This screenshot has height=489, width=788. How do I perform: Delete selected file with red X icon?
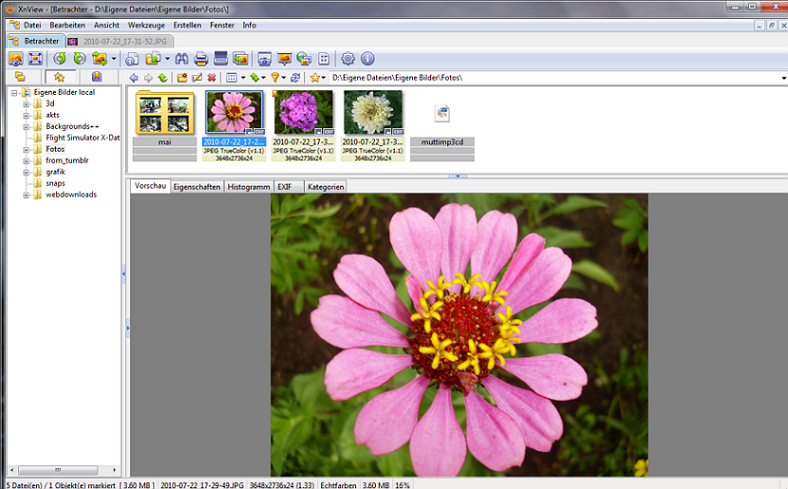coord(211,78)
